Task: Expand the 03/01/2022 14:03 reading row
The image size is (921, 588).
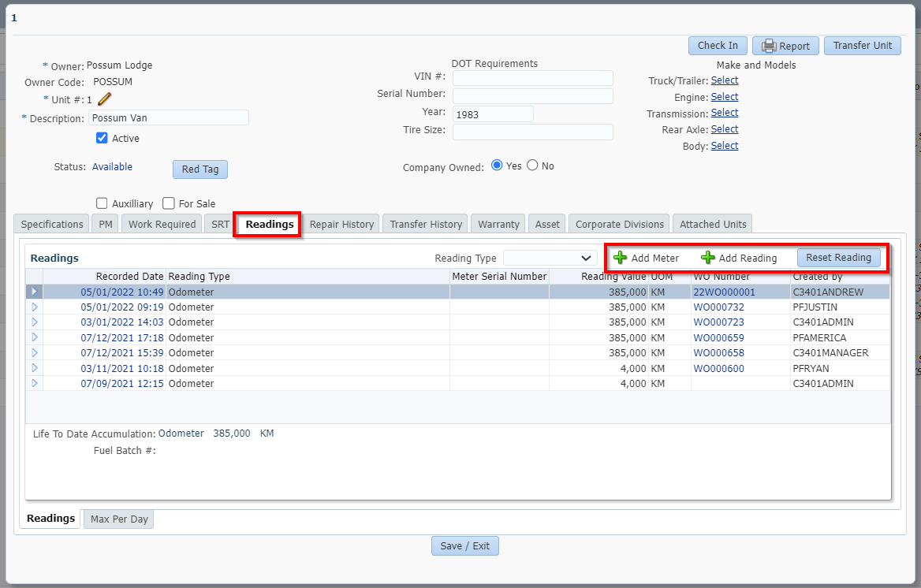Action: point(34,322)
